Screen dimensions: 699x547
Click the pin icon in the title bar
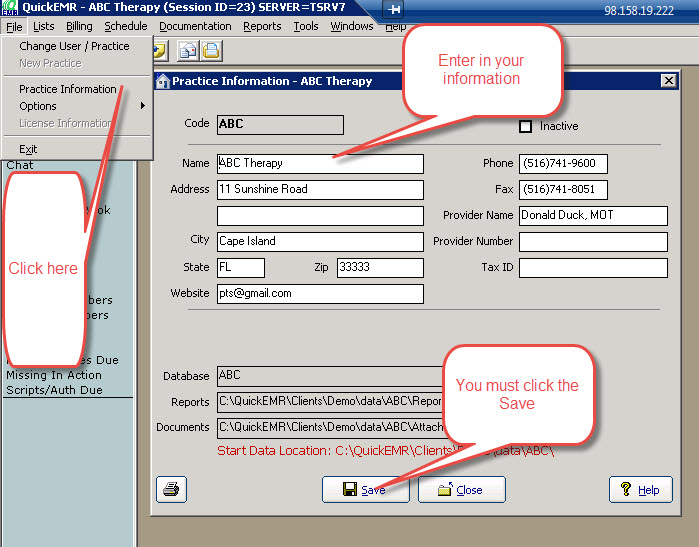click(393, 9)
